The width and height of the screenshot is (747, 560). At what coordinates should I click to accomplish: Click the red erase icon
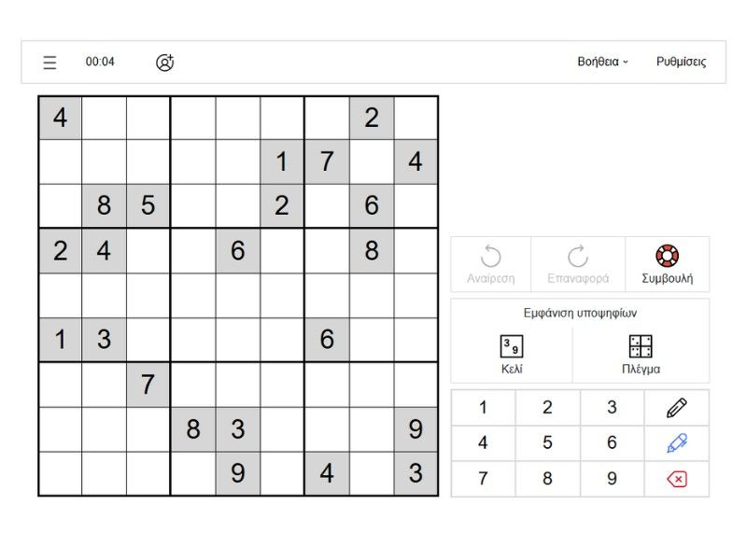677,479
